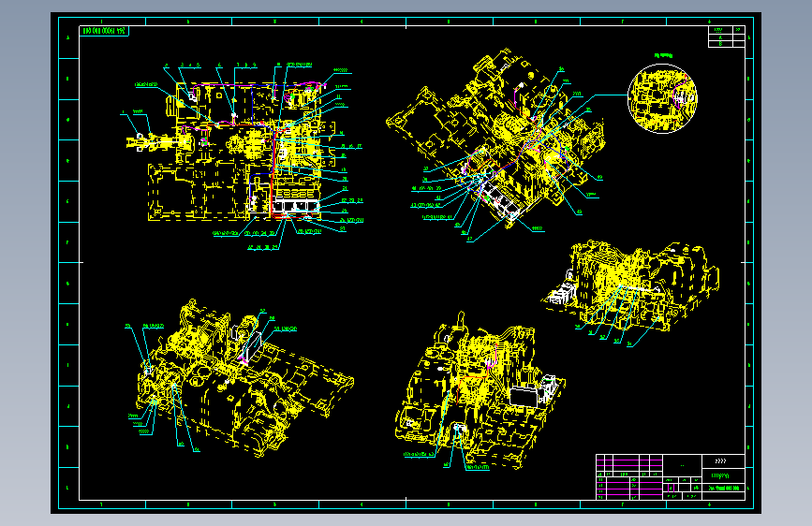Click the title block's "????" cell at the bottom right
This screenshot has width=812, height=526.
(x=723, y=461)
